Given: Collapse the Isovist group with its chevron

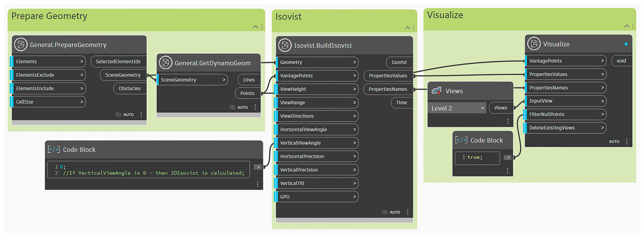Looking at the screenshot, I should tap(408, 27).
